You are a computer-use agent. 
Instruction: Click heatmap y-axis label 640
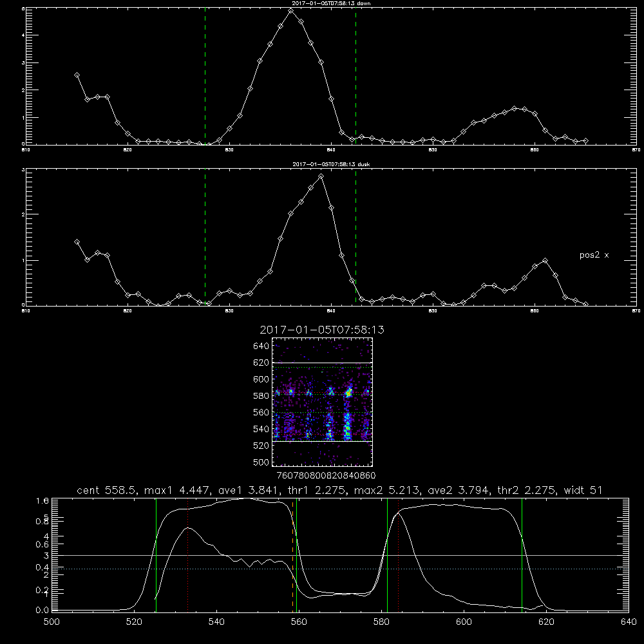pyautogui.click(x=261, y=346)
